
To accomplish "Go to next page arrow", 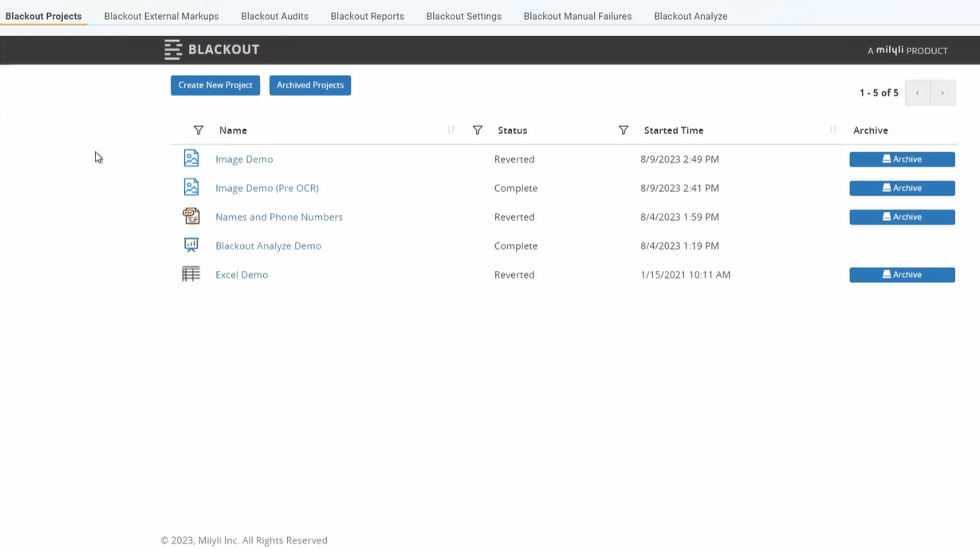I will click(943, 93).
